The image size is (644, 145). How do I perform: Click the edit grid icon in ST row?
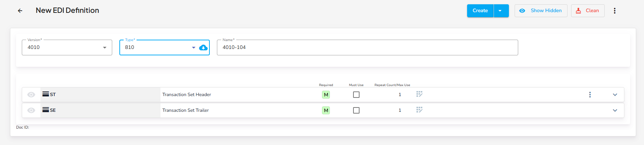click(419, 94)
